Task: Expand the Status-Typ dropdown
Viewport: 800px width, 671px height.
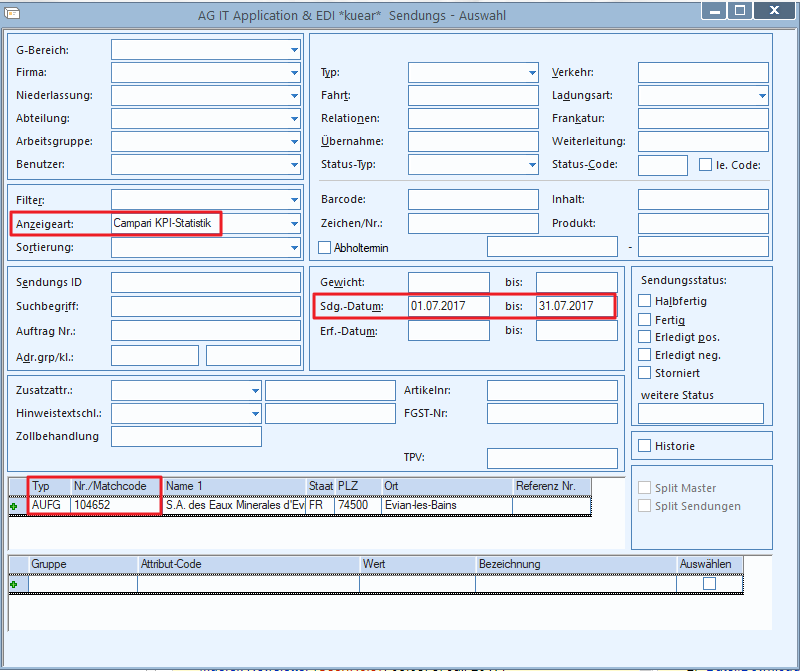Action: (x=532, y=165)
